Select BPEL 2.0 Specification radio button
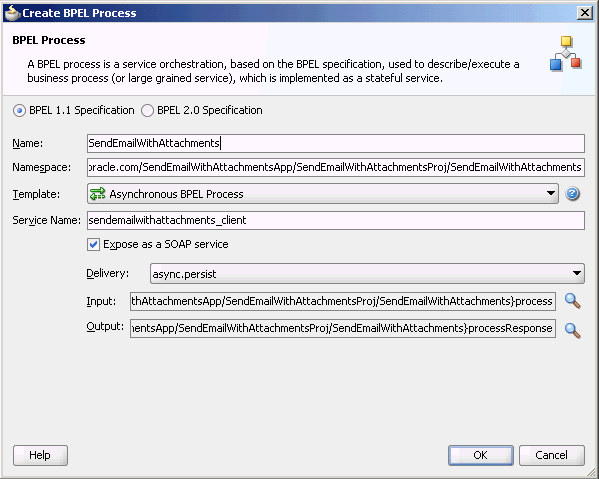599x479 pixels. (x=147, y=111)
